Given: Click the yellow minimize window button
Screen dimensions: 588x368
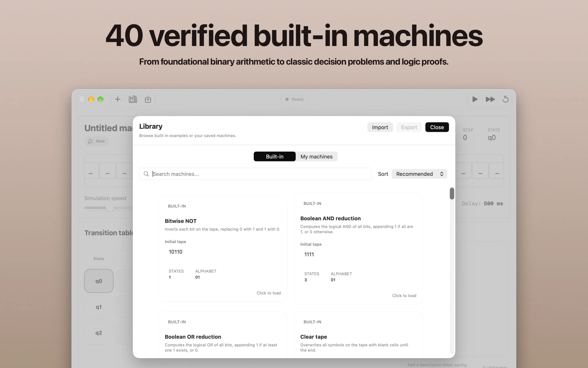Looking at the screenshot, I should click(91, 99).
